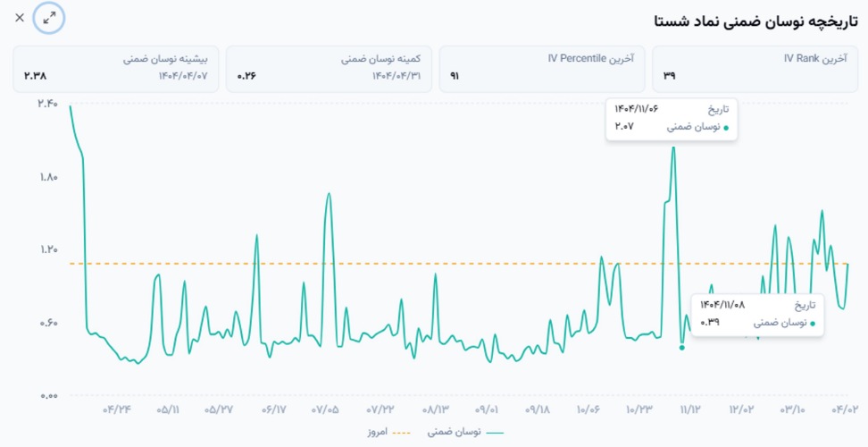
Task: Click the maximum volatility value ۲.۳۸
Action: pos(36,76)
